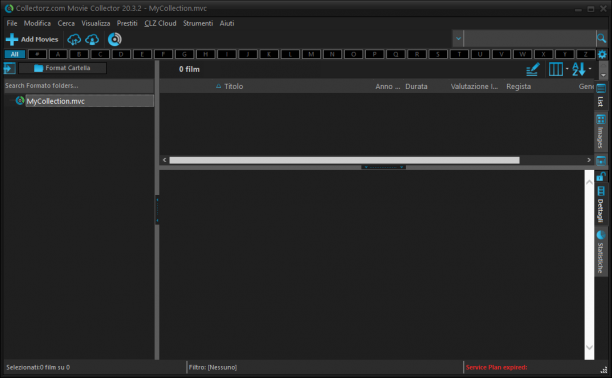Viewport: 612px width, 378px height.
Task: Click the Format Cartella folder button
Action: tap(62, 68)
